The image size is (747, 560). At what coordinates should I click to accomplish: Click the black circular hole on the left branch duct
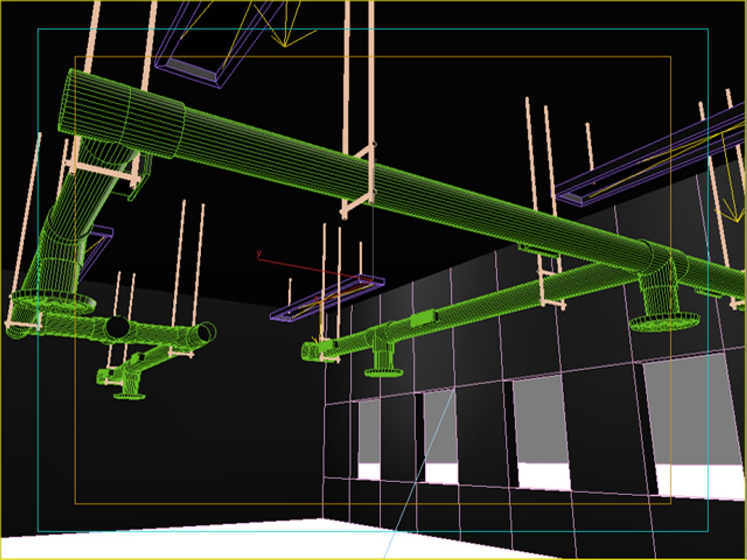[118, 328]
